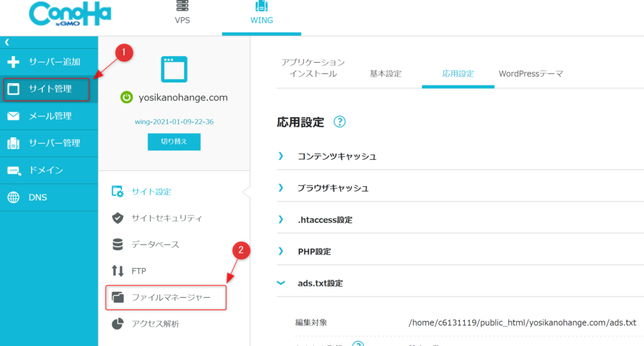
Task: Collapse the ads.txt設定 chevron
Action: click(281, 282)
